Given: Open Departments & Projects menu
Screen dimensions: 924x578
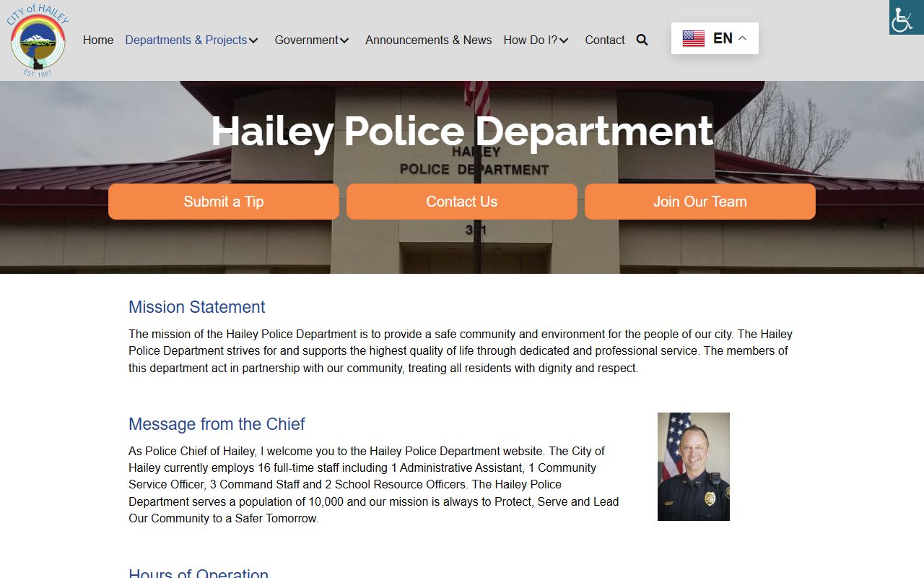Looking at the screenshot, I should (x=186, y=40).
